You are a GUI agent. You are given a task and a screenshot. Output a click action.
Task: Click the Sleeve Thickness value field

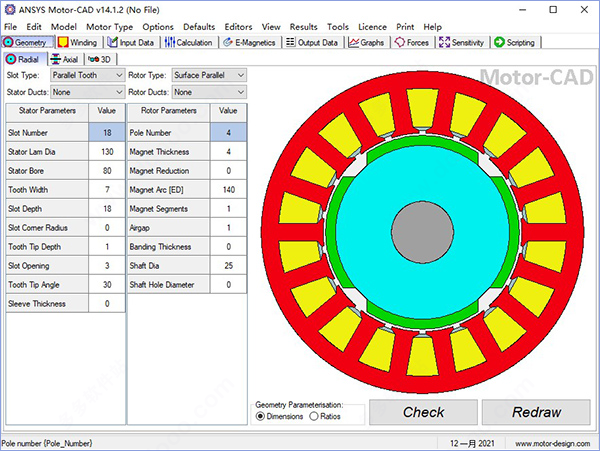click(x=107, y=304)
